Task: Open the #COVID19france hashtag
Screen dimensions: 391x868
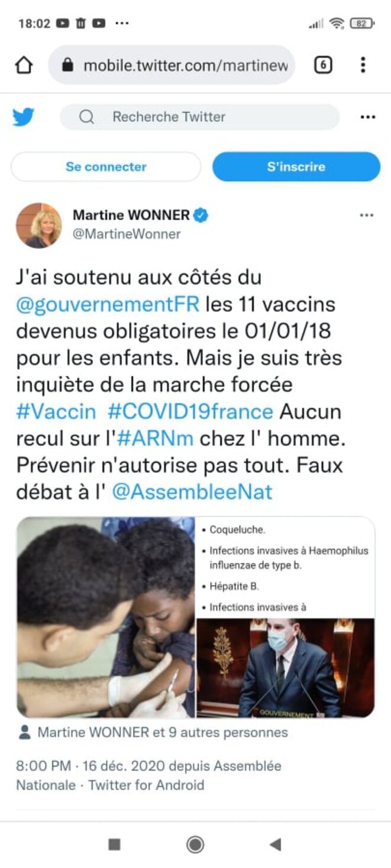Action: [x=192, y=411]
